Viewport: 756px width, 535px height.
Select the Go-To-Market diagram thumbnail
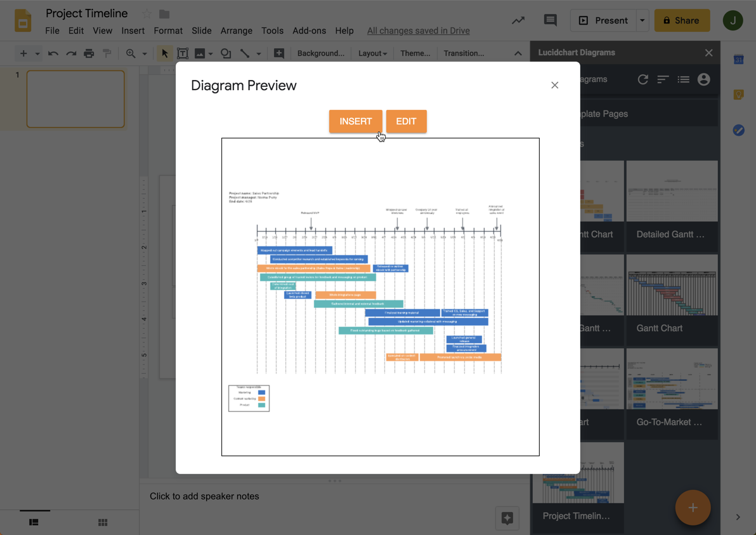[672, 392]
